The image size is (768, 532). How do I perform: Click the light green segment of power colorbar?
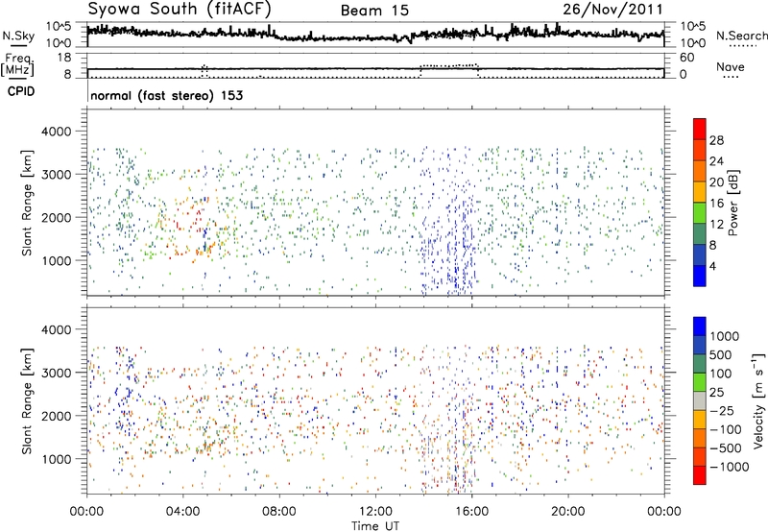click(x=700, y=213)
